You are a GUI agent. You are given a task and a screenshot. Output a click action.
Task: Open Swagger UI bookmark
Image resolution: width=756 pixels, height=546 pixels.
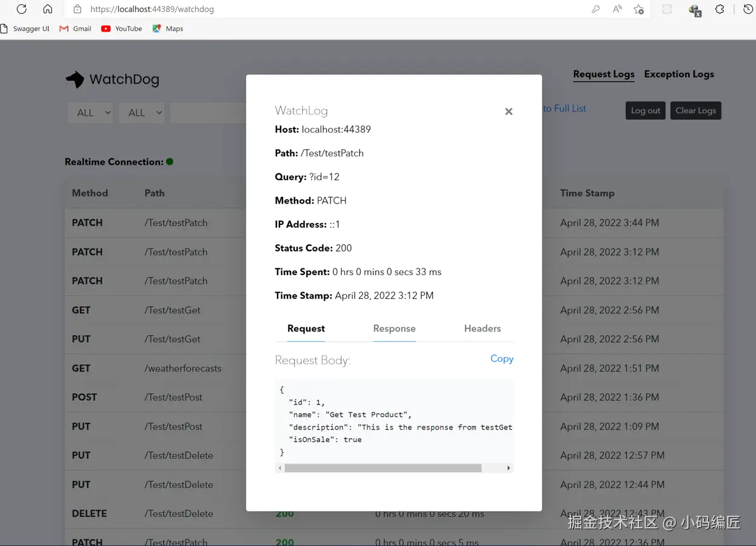coord(25,28)
